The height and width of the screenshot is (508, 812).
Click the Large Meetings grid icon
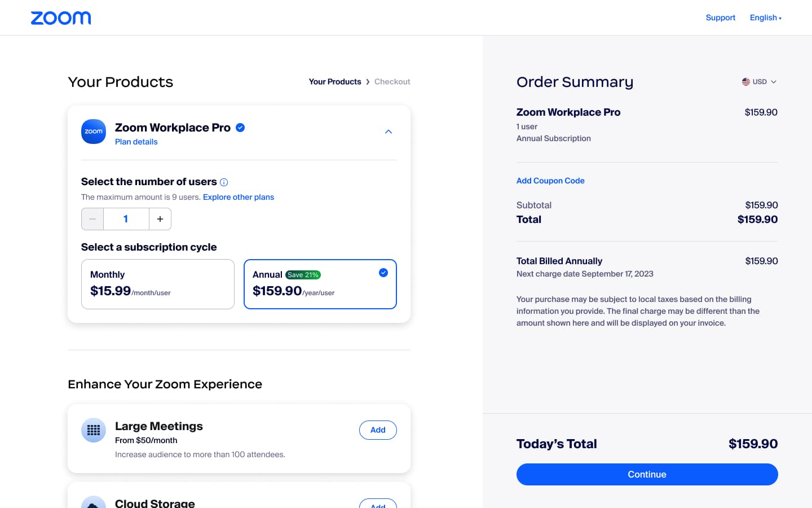pos(94,430)
